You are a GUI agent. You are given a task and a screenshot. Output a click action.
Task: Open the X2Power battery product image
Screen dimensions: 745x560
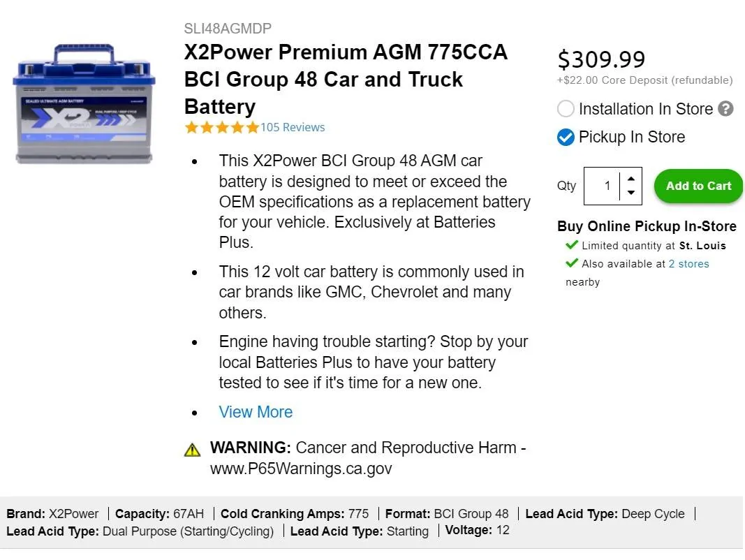pos(84,105)
